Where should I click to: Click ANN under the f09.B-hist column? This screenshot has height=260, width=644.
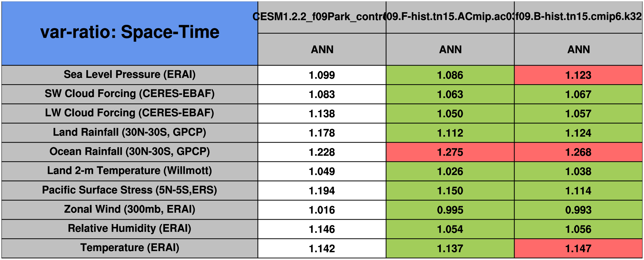point(578,49)
